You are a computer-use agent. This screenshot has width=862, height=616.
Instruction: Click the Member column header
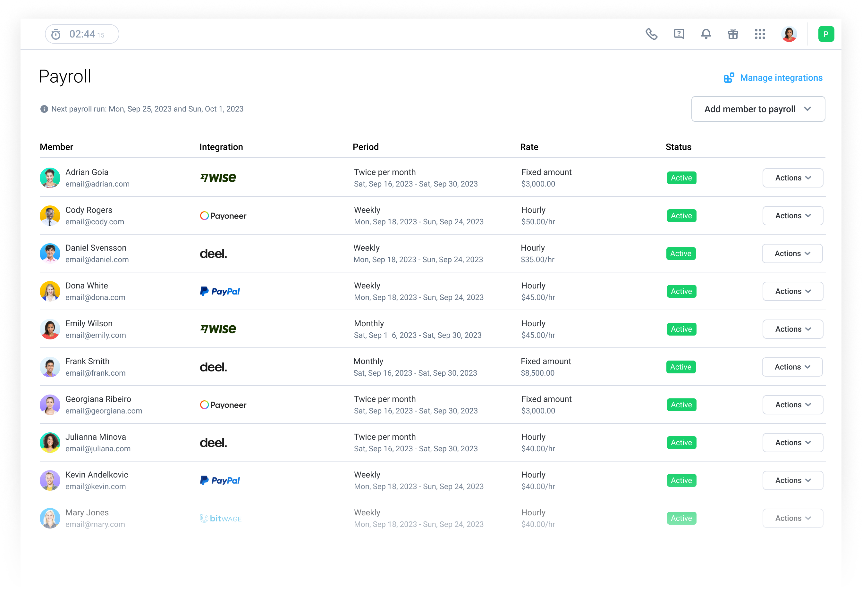click(56, 147)
